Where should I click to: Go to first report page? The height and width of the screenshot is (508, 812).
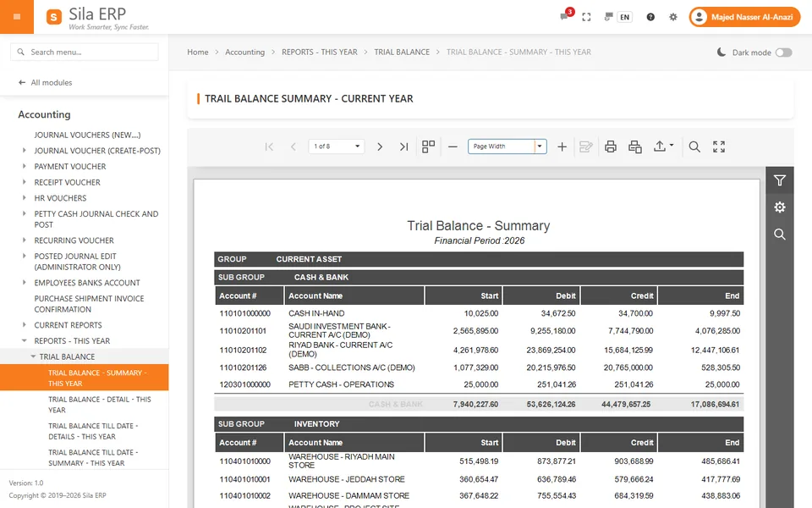pos(269,146)
